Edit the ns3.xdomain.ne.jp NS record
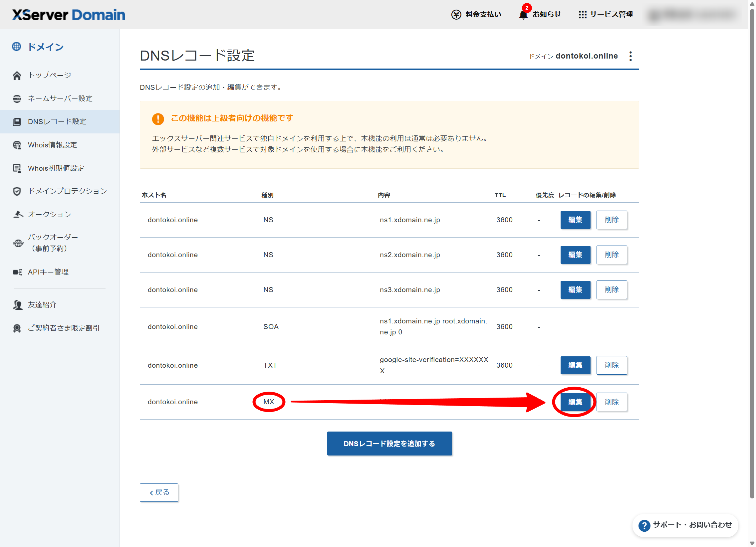 pyautogui.click(x=575, y=290)
